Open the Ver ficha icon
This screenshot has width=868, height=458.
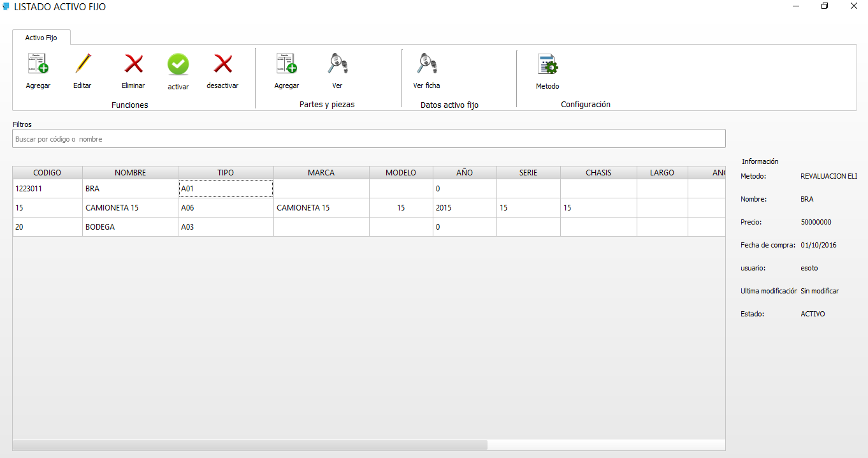(x=426, y=64)
